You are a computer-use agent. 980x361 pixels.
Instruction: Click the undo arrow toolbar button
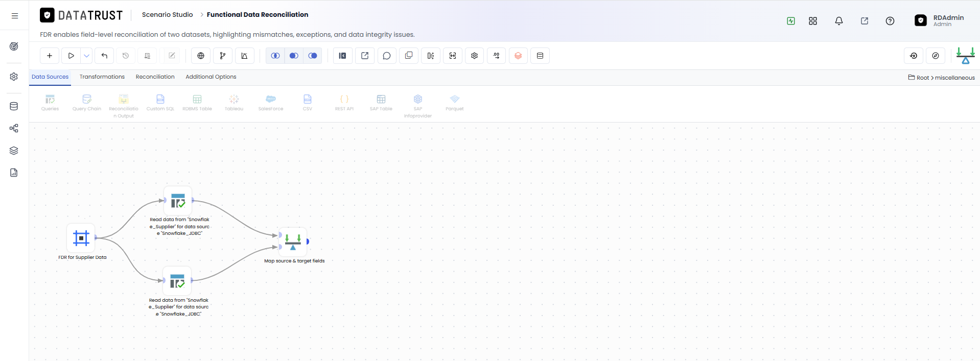pyautogui.click(x=104, y=56)
